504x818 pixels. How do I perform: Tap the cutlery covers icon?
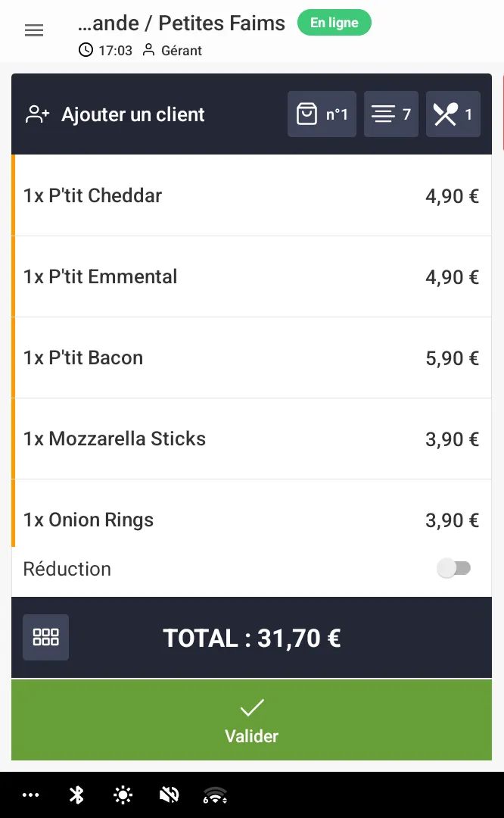coord(453,114)
